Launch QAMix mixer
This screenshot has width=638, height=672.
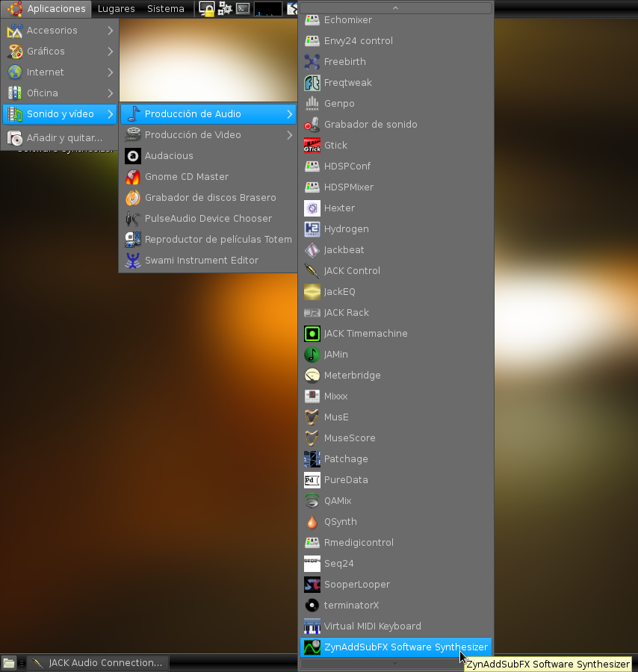[396, 501]
